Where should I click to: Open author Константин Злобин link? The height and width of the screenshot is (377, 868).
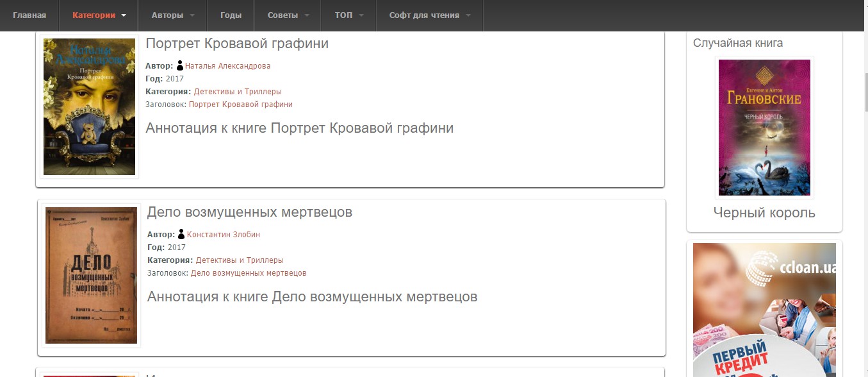coord(224,235)
